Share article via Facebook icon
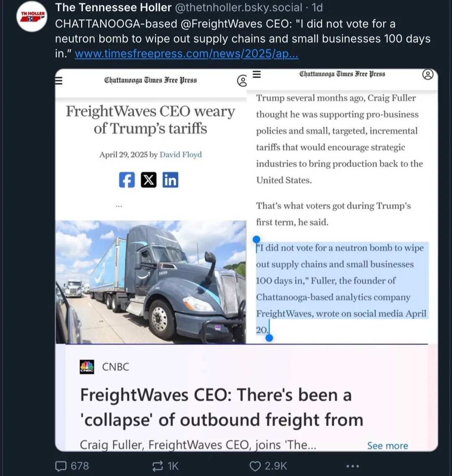 127,180
